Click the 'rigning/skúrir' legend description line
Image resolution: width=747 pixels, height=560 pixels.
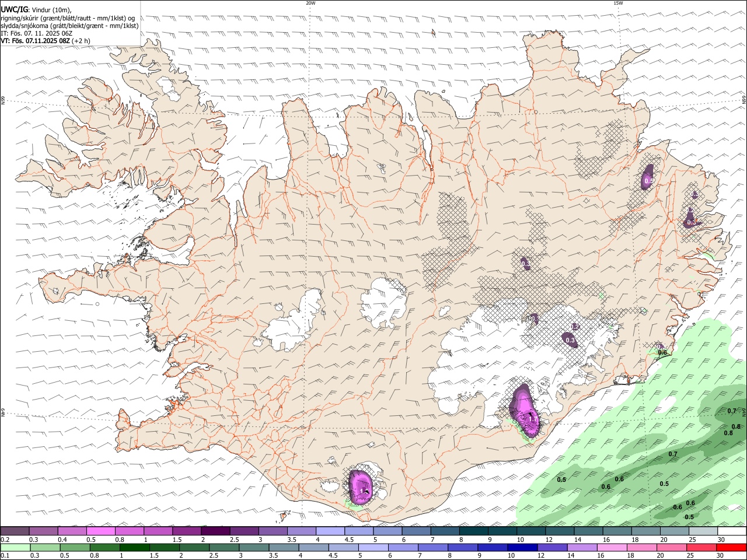coord(68,17)
